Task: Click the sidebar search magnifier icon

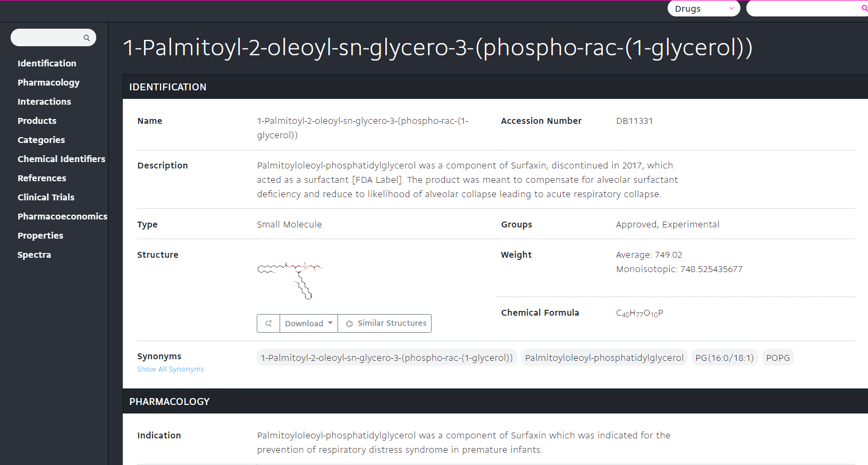Action: [87, 38]
